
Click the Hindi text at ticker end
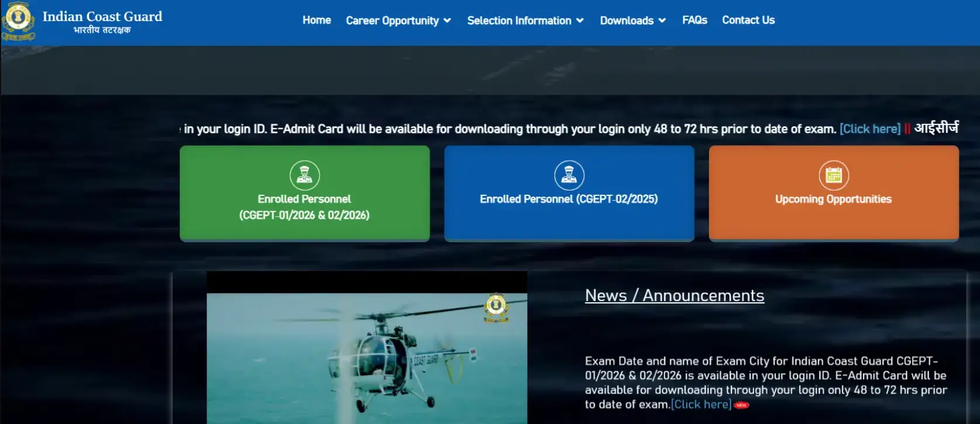click(x=936, y=128)
